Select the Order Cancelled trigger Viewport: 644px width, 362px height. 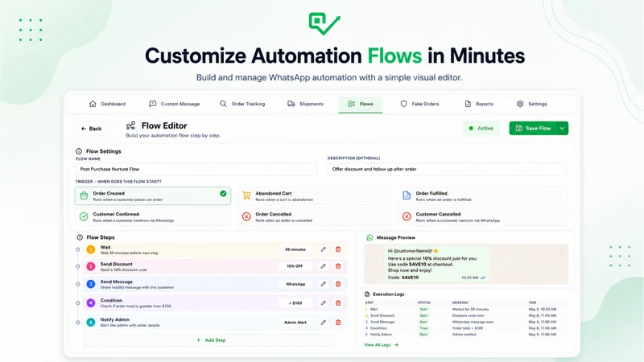pos(314,216)
